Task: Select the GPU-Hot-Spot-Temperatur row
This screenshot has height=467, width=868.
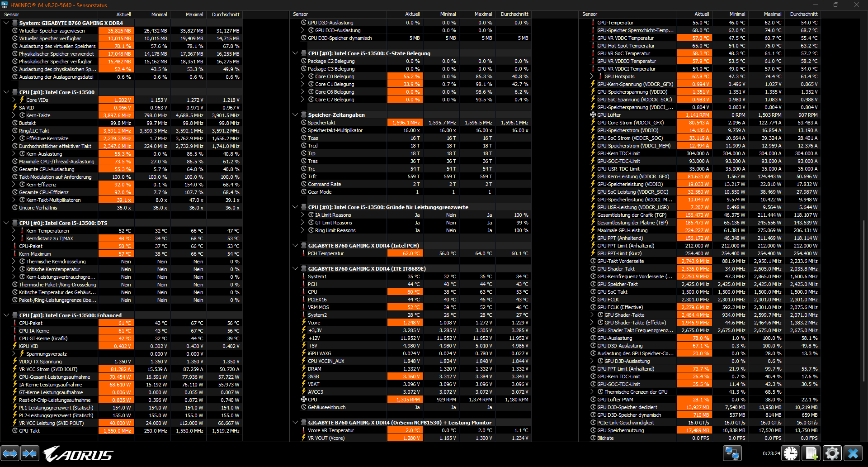Action: click(700, 46)
